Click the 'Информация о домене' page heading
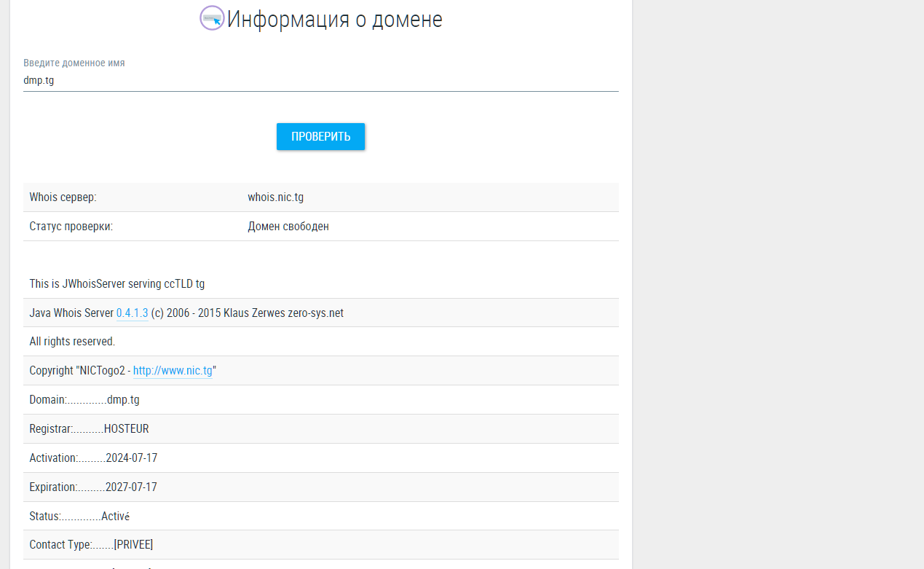Viewport: 924px width, 569px height. click(x=334, y=20)
